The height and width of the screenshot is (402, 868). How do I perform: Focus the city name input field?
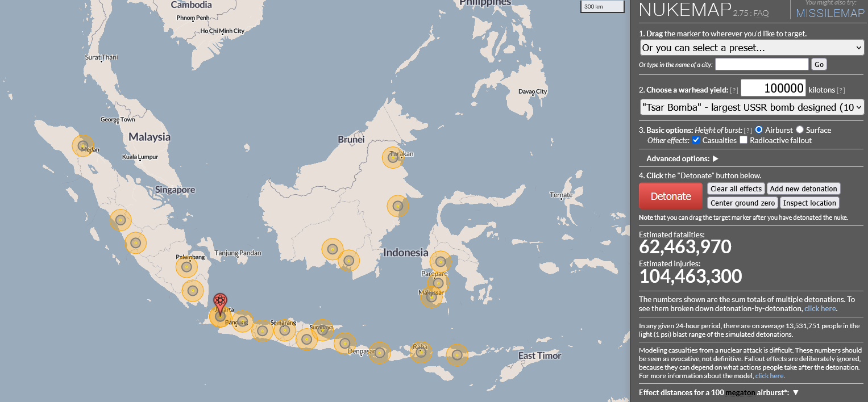(762, 64)
